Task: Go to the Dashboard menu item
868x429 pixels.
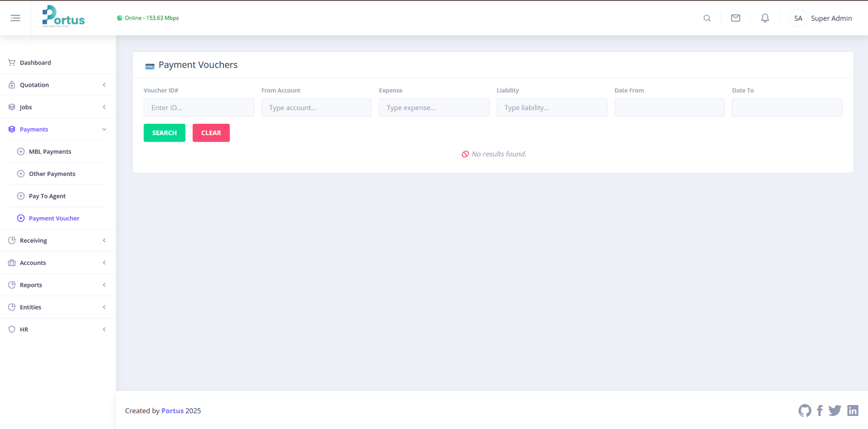Action: point(35,62)
